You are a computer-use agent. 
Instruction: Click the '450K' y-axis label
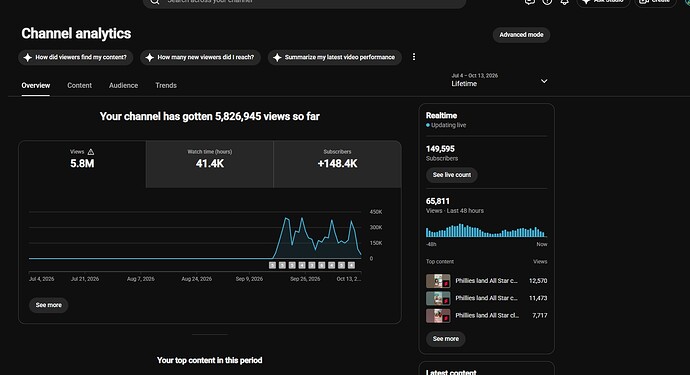[x=376, y=212]
